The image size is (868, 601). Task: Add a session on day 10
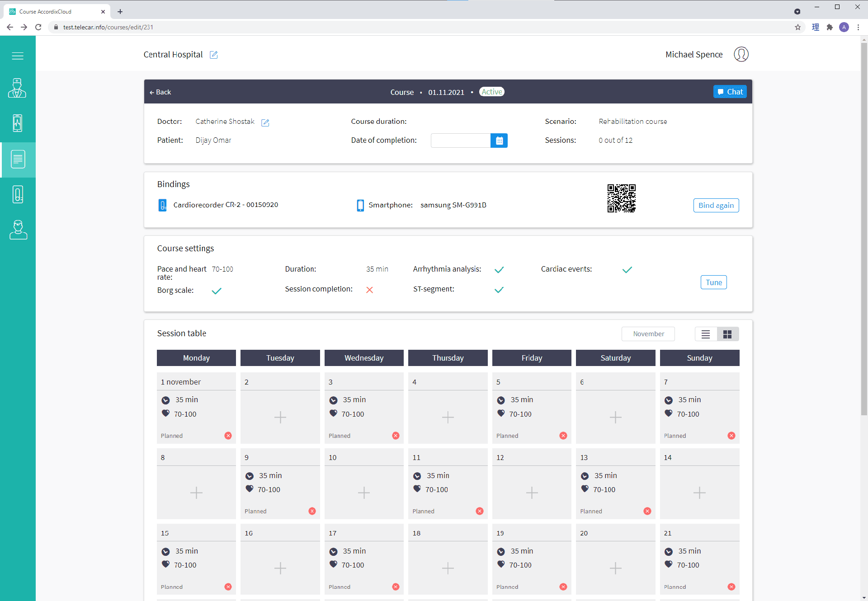364,493
